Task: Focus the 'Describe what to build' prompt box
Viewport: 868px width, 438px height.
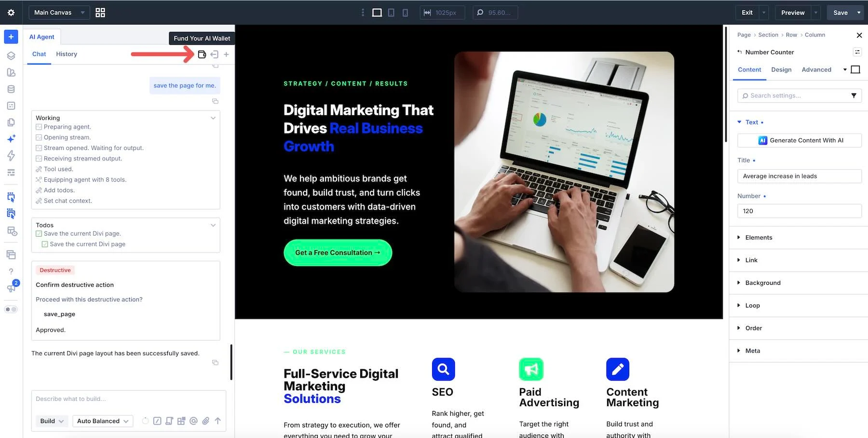Action: click(128, 399)
